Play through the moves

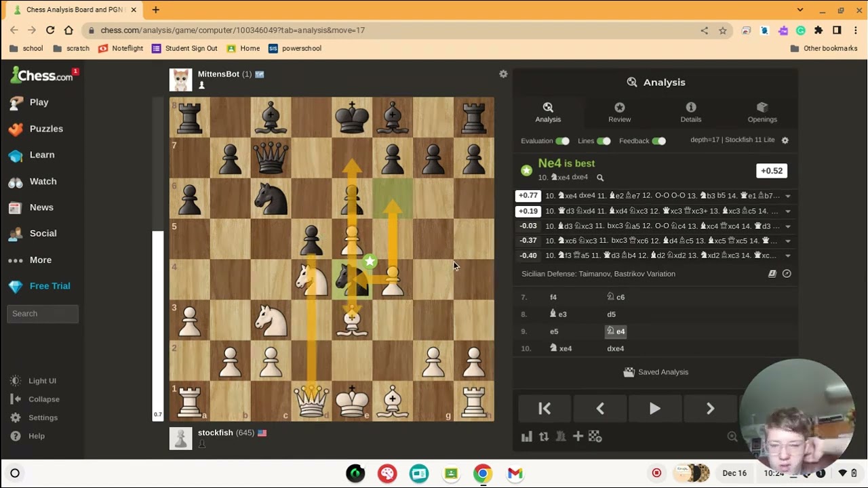point(655,409)
